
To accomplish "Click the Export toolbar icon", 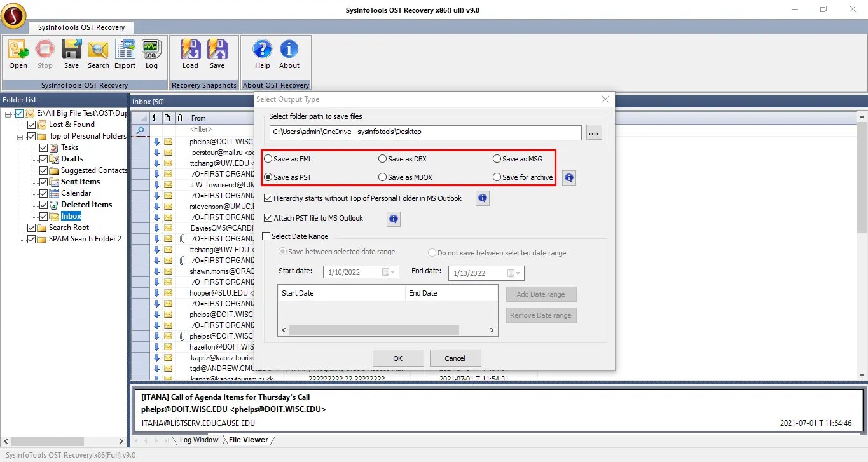I will tap(125, 54).
